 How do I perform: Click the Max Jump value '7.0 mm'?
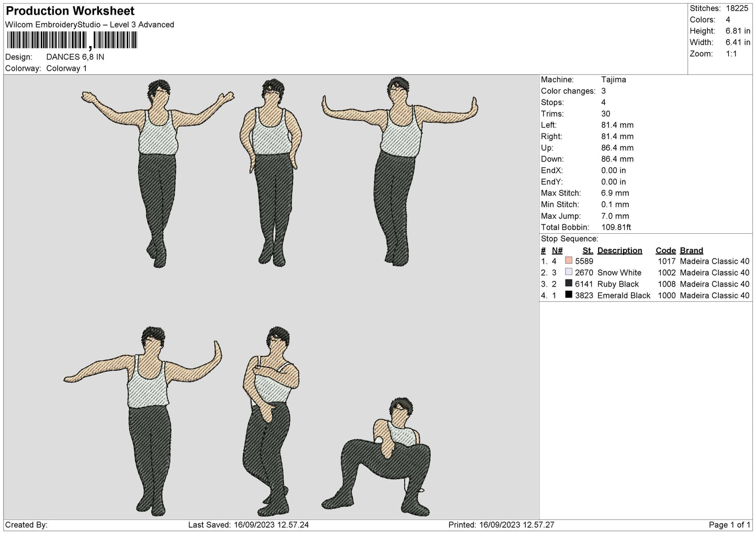[x=615, y=216]
